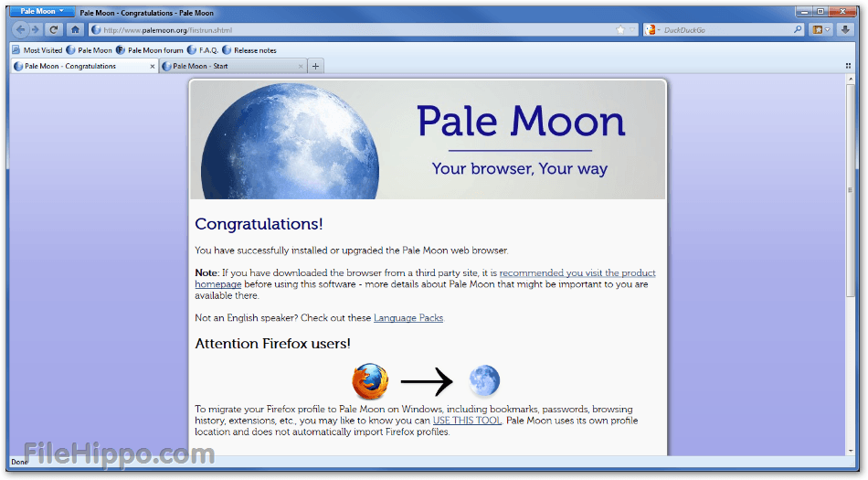Click the Back navigation arrow

coord(21,29)
